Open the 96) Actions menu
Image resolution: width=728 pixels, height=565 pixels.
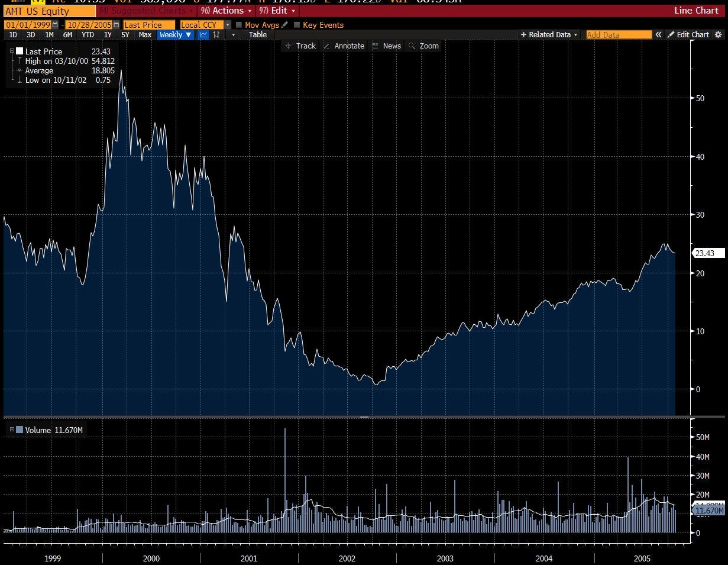click(x=227, y=11)
